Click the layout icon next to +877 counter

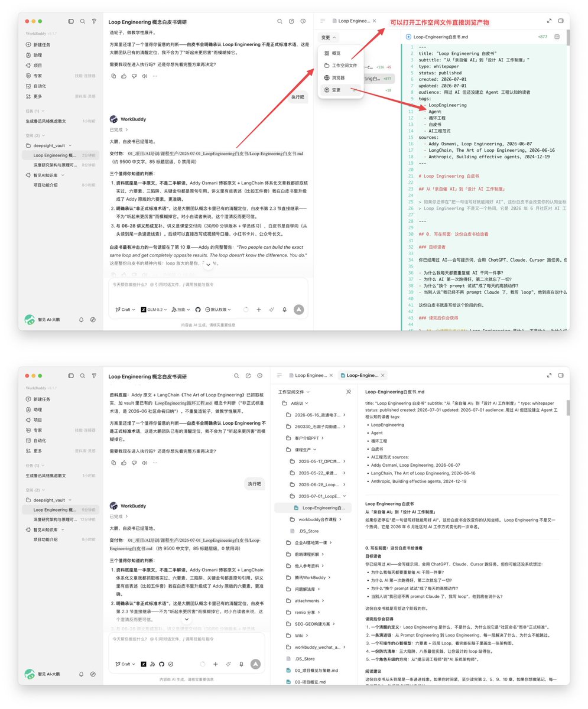point(557,37)
